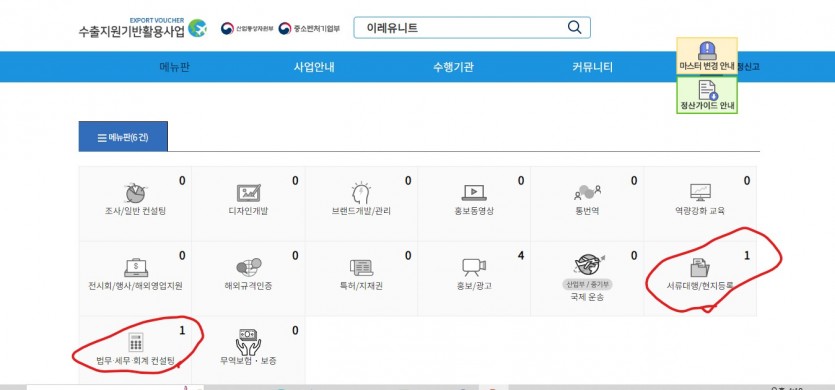Image resolution: width=835 pixels, height=390 pixels.
Task: Select the 무역보험·보증 hands money icon
Action: coord(248,342)
